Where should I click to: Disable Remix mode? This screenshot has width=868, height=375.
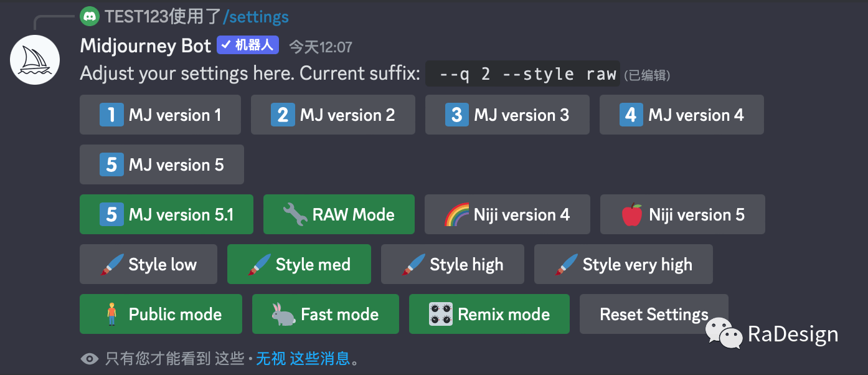[x=489, y=314]
